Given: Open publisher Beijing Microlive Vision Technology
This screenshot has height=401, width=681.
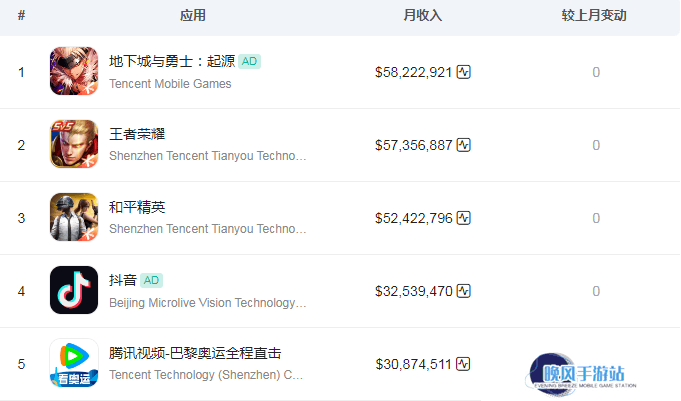Looking at the screenshot, I should pyautogui.click(x=208, y=303).
